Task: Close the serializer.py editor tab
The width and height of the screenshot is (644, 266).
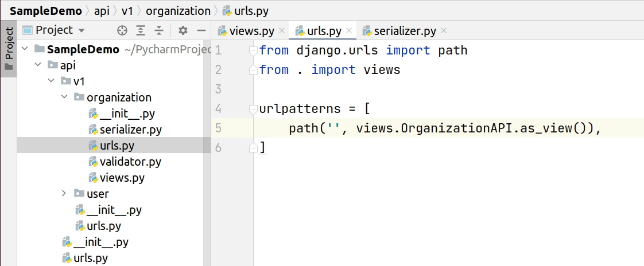Action: point(443,31)
